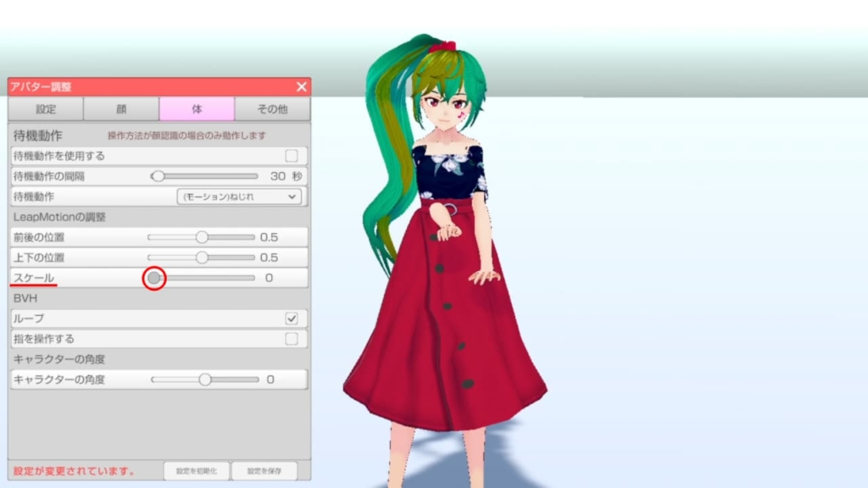The image size is (868, 488).
Task: Click the 待機動作 section heading
Action: pyautogui.click(x=37, y=136)
